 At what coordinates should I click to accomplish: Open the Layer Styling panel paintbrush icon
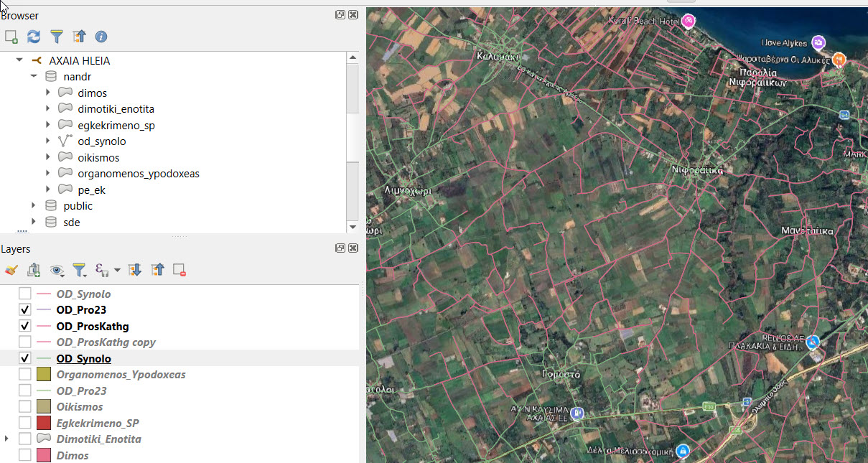(x=11, y=270)
